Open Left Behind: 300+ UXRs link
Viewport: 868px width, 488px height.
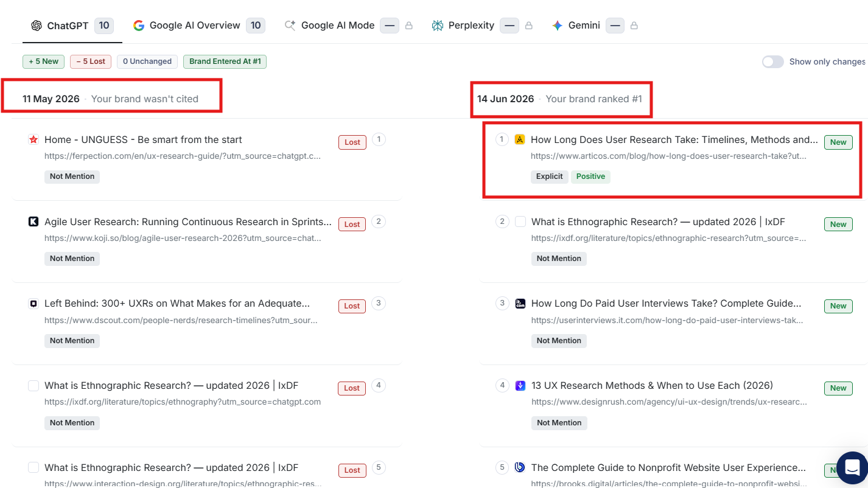(x=177, y=304)
